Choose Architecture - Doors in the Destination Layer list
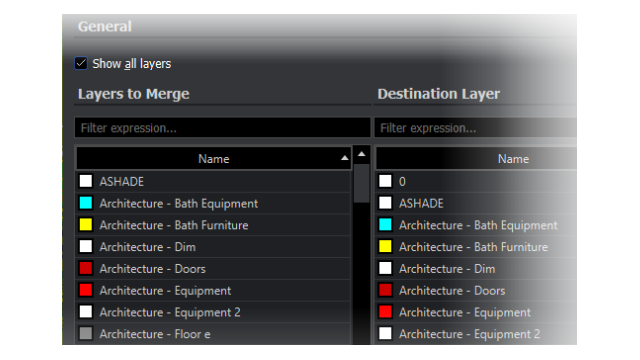 476,290
